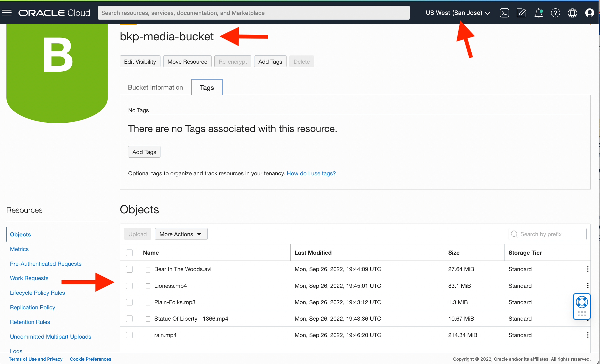Open the help question mark icon

(x=555, y=13)
